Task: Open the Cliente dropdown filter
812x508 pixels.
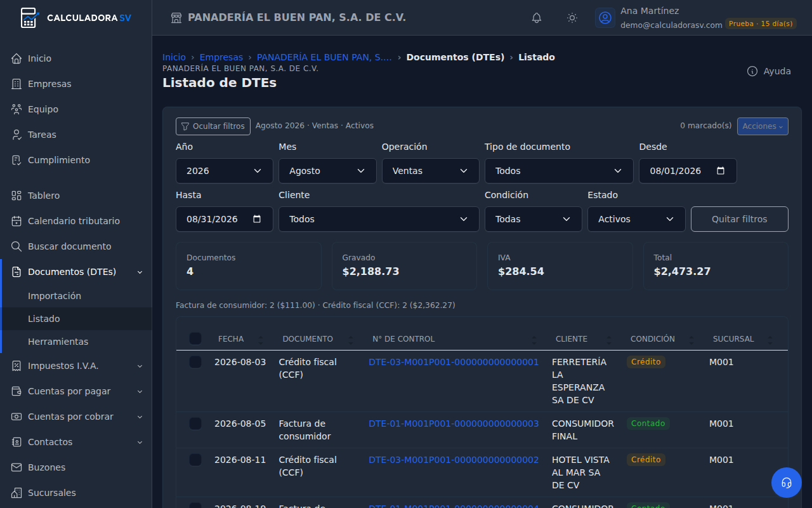Action: 379,219
